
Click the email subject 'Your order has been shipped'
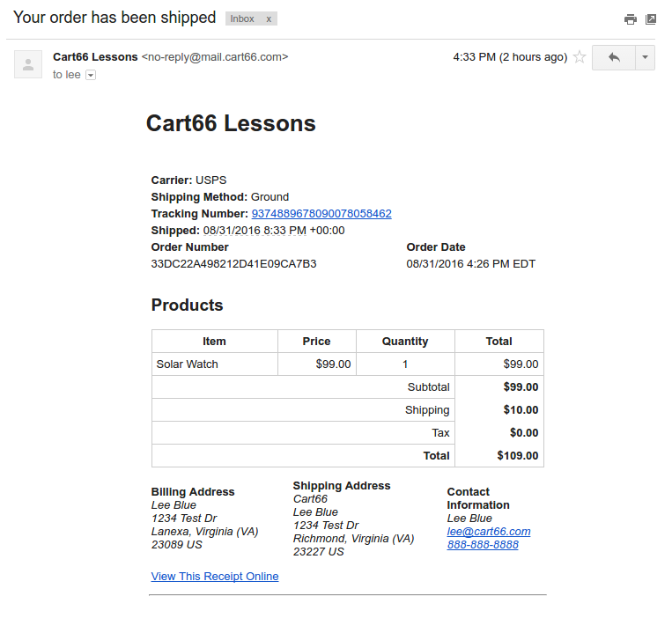[114, 18]
